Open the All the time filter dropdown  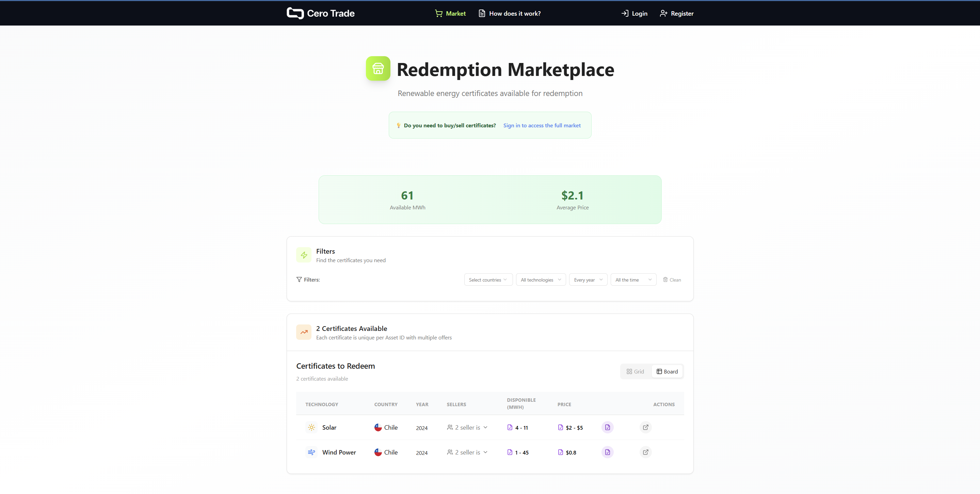click(x=633, y=280)
